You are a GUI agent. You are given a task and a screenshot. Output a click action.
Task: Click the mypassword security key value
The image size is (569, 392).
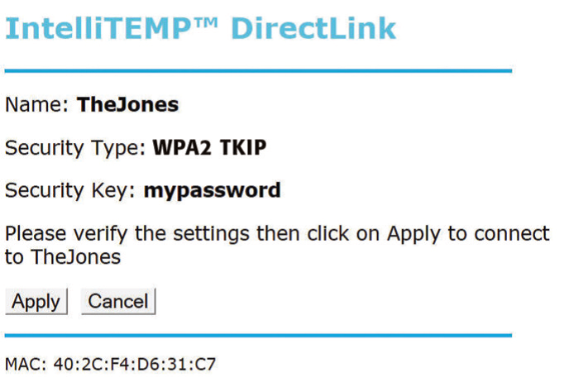tap(213, 191)
